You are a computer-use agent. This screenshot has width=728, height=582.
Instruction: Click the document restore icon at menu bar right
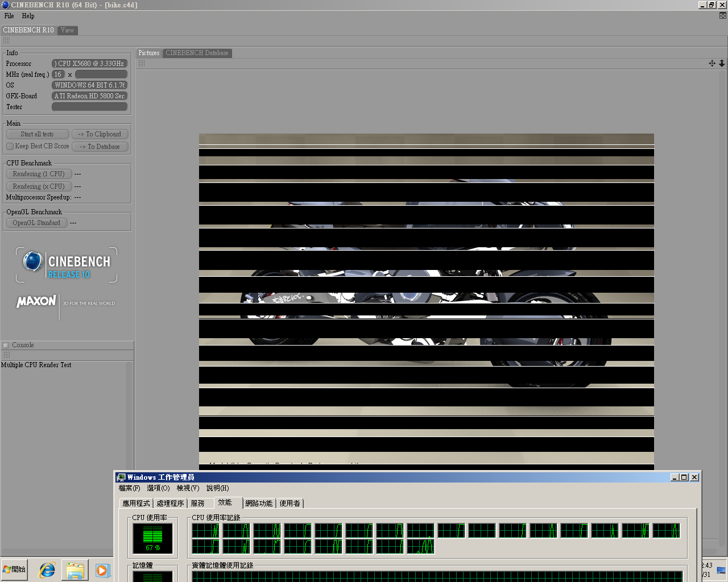[722, 16]
